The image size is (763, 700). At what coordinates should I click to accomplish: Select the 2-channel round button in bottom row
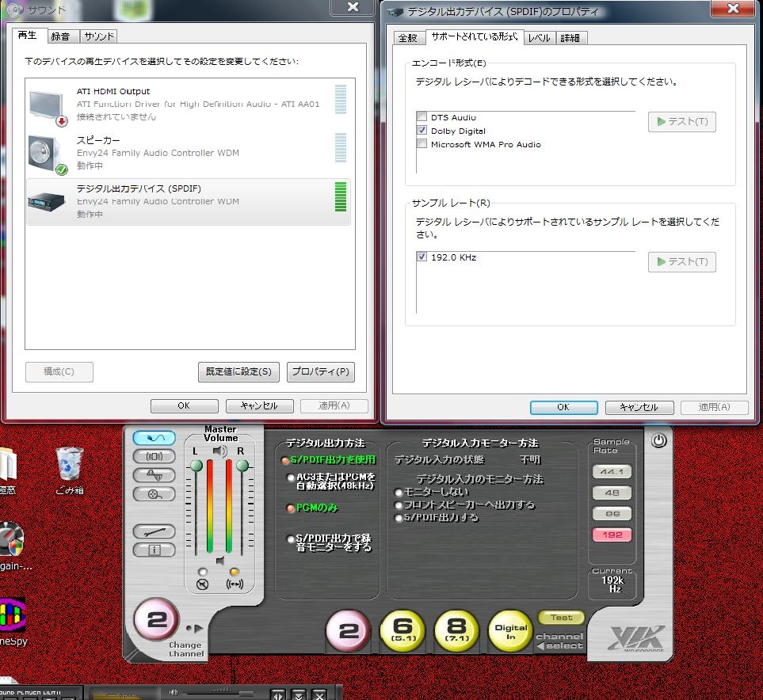coord(349,631)
